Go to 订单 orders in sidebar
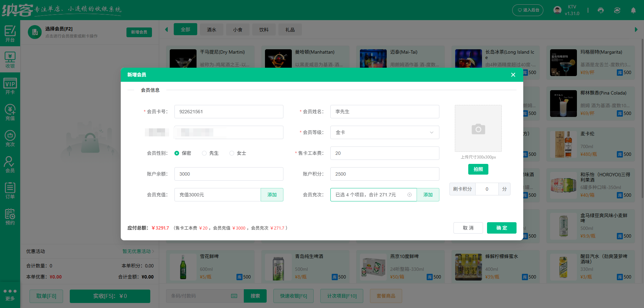 coord(10,191)
